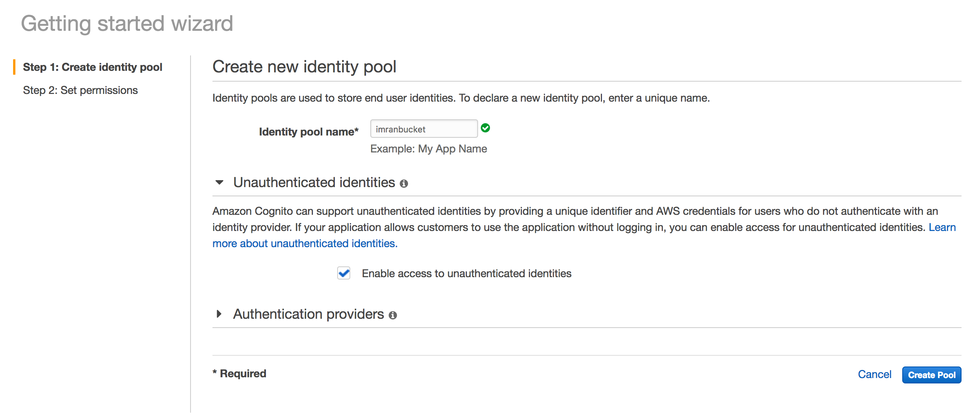
Task: Click the Create Pool button
Action: 932,375
